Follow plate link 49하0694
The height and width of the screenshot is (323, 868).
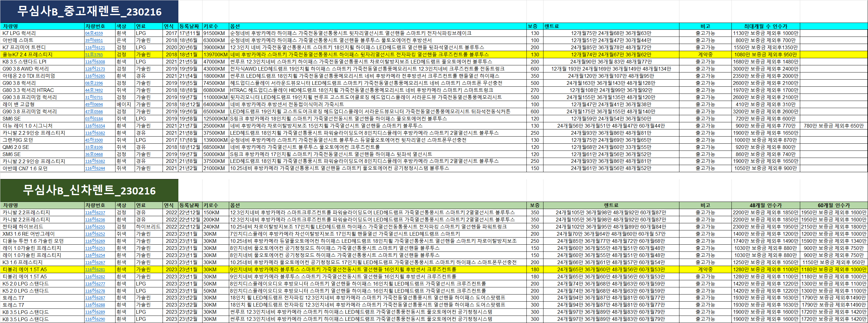click(94, 104)
